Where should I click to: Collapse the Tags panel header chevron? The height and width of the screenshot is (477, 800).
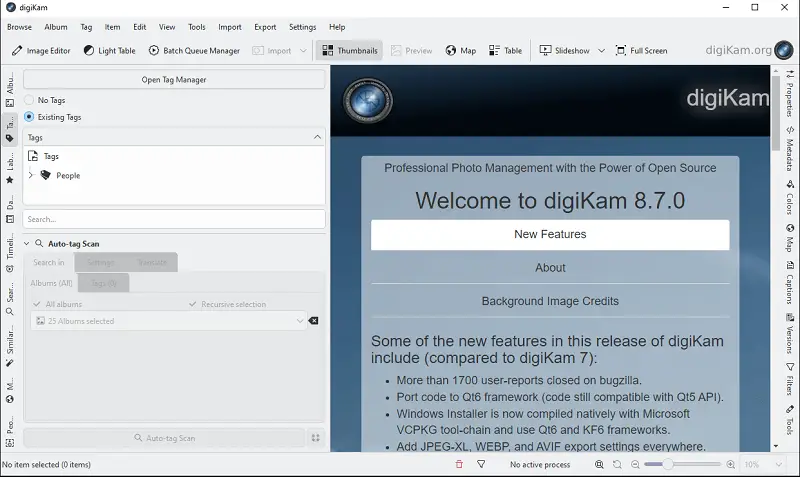point(317,137)
